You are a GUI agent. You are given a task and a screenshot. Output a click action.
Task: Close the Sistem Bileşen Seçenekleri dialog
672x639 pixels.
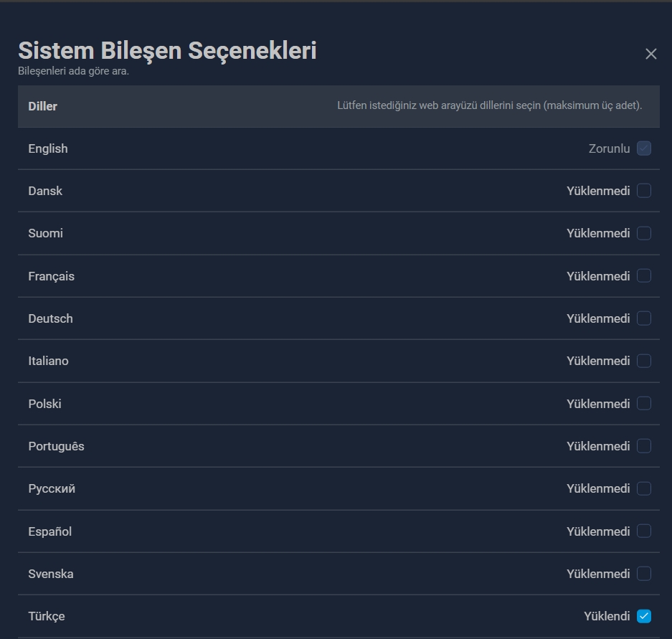650,54
